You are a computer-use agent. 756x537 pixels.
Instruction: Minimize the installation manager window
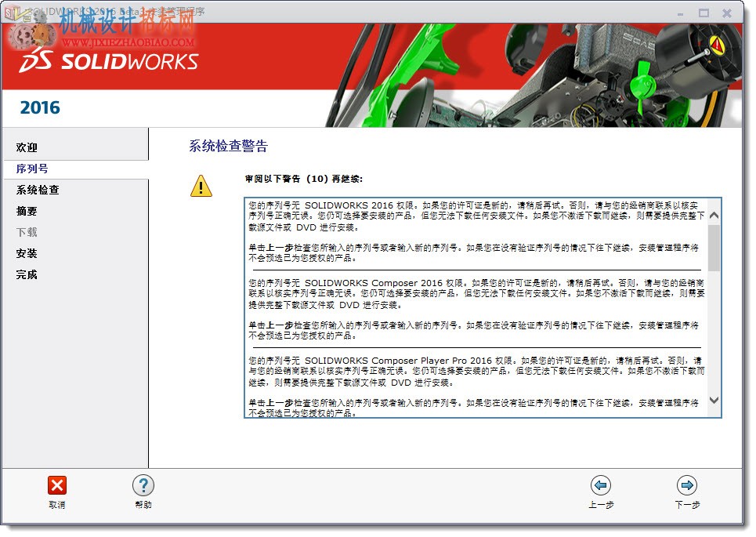680,13
